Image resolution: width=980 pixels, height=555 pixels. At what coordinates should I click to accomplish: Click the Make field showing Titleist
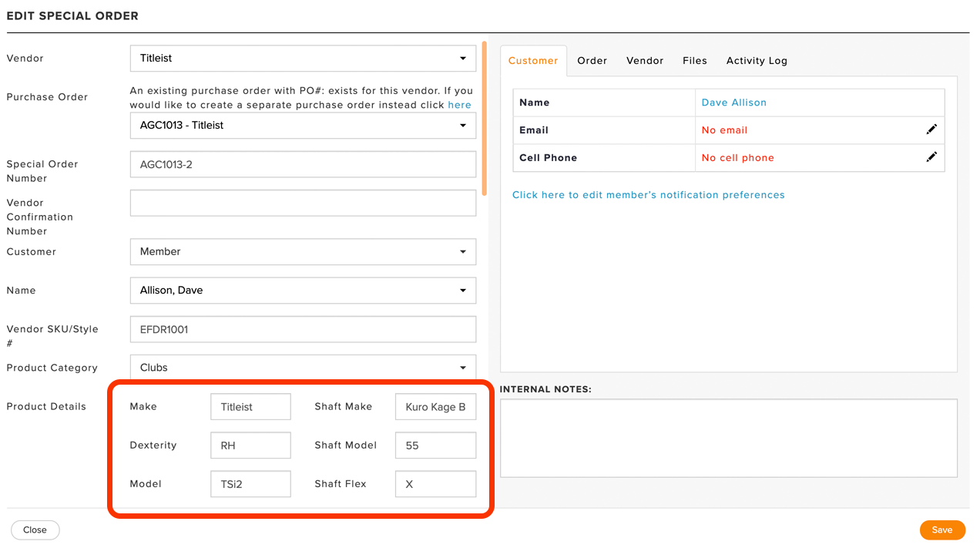pos(250,406)
